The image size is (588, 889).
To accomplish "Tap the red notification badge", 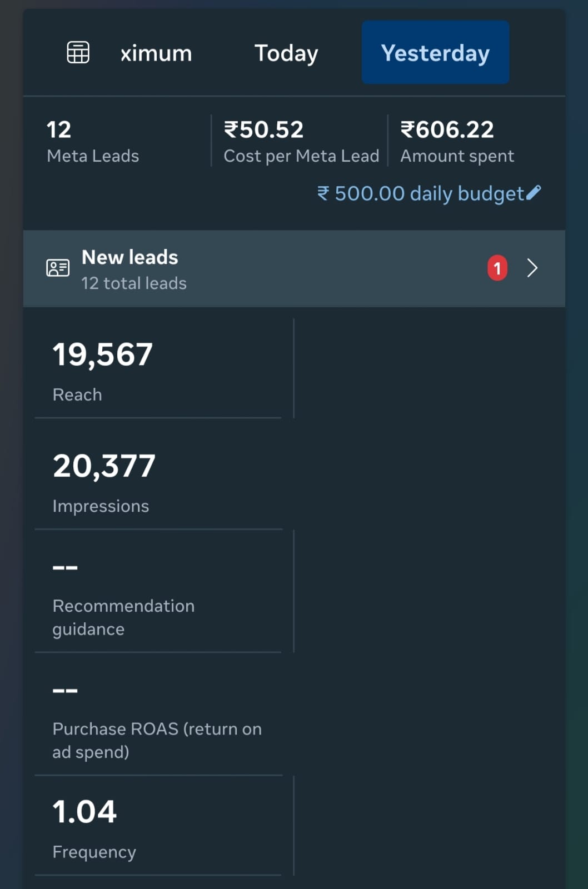I will tap(497, 268).
